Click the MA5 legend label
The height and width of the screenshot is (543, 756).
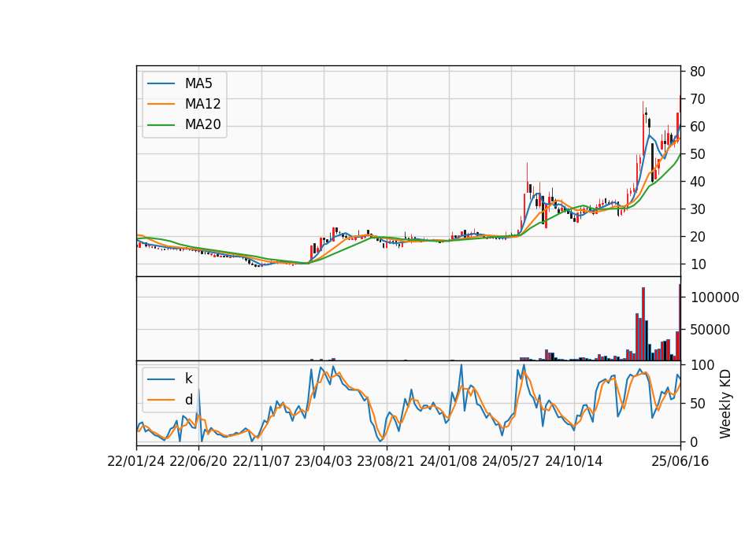click(x=198, y=83)
